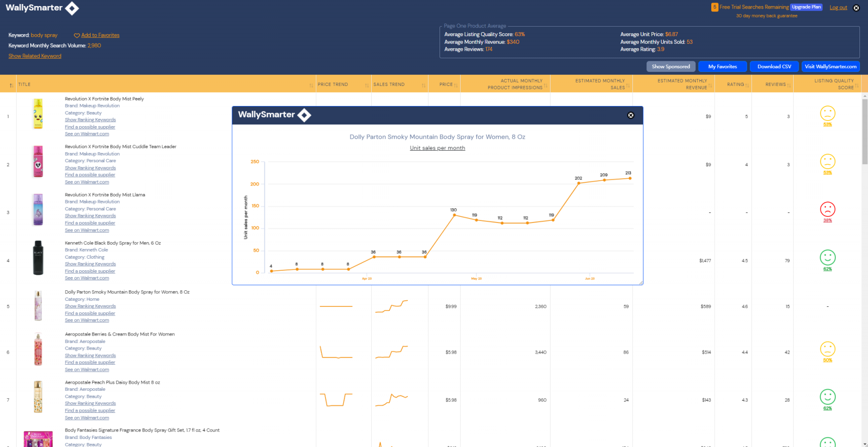Find a possible supplier for Kenneth Cole spray

pos(90,271)
